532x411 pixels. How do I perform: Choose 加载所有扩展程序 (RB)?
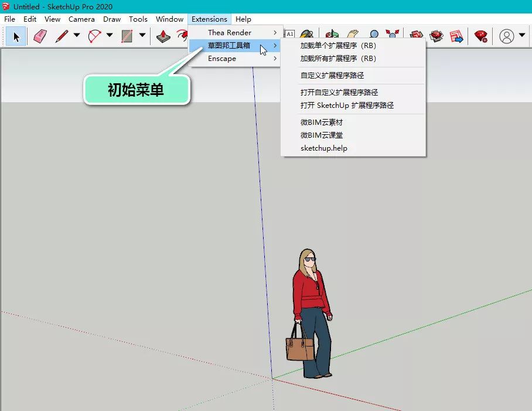point(353,59)
